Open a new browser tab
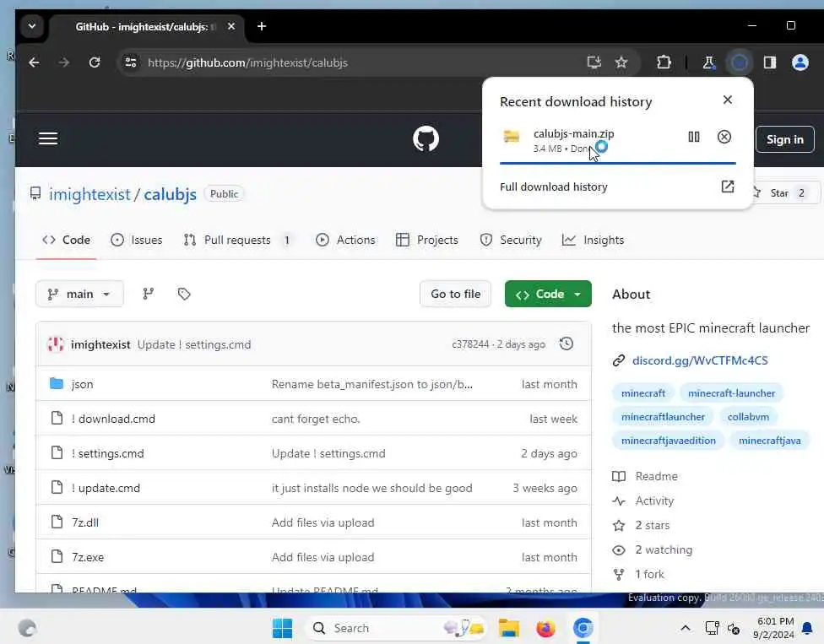This screenshot has width=824, height=644. pos(262,26)
